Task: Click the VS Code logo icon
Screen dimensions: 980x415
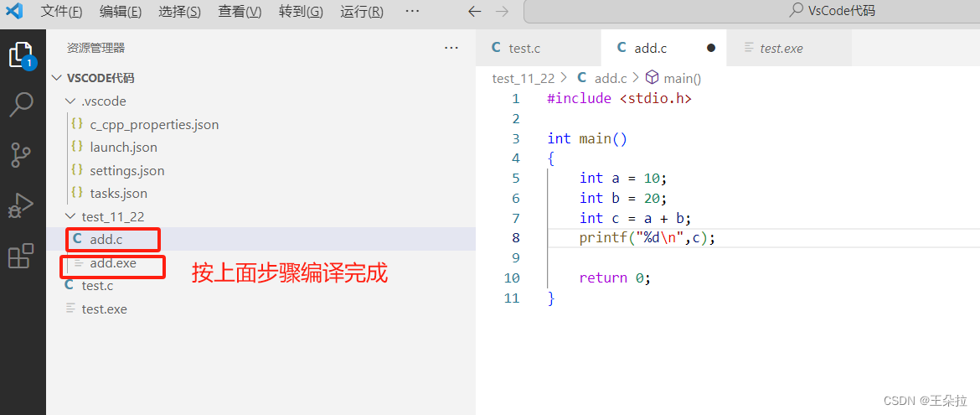Action: point(13,11)
